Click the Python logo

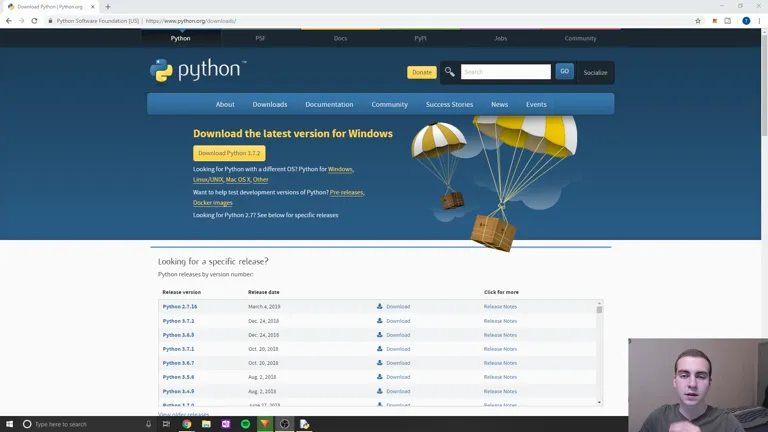[198, 71]
